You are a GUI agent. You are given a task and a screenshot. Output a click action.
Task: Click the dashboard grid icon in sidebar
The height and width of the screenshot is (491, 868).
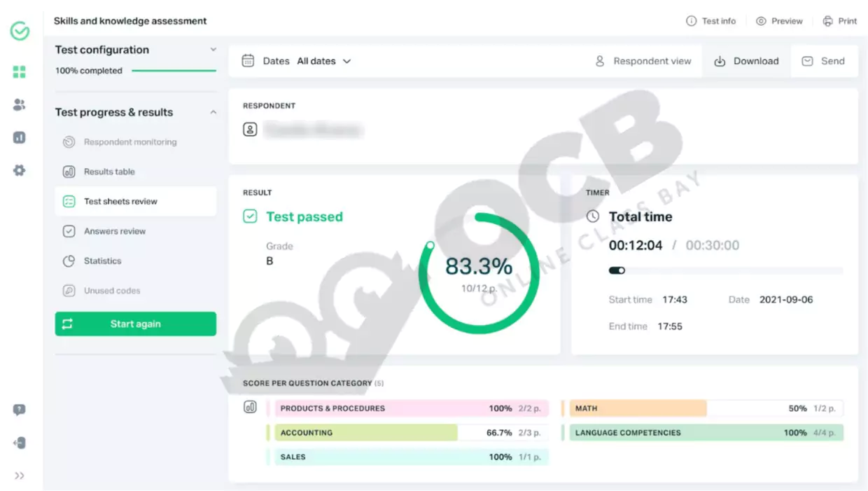(x=20, y=71)
